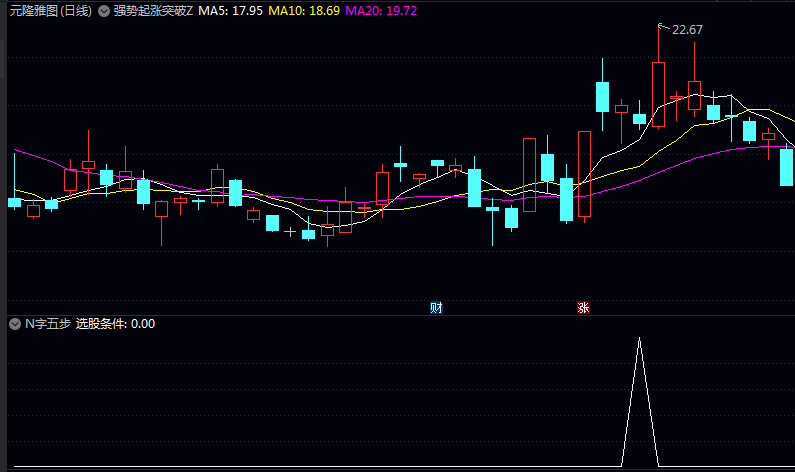Select the last cyan candle at right edge
The height and width of the screenshot is (472, 795).
click(786, 167)
